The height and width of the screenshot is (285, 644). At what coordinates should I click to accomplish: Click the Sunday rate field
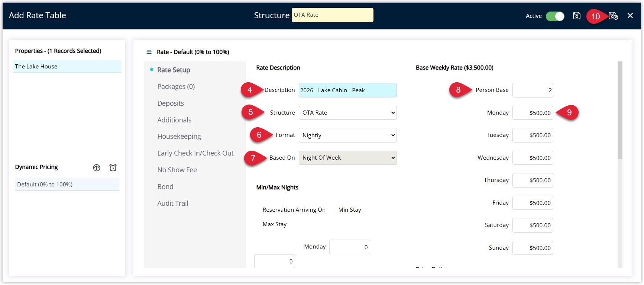[x=533, y=248]
